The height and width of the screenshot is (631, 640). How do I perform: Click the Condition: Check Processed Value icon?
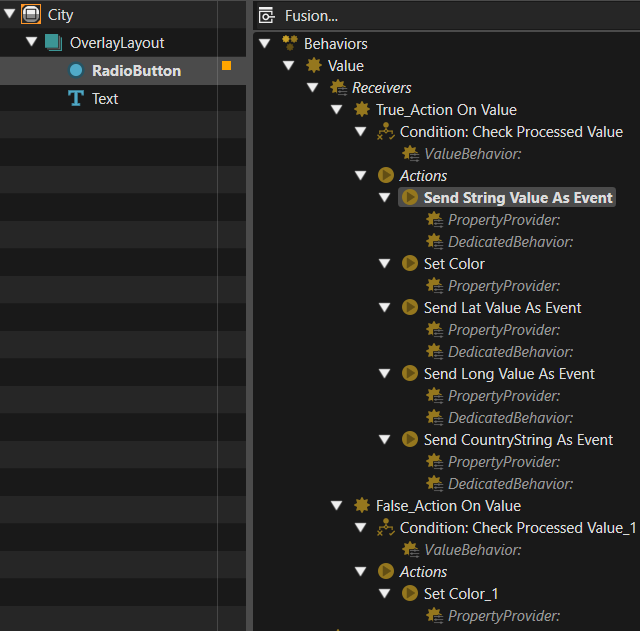coord(386,131)
